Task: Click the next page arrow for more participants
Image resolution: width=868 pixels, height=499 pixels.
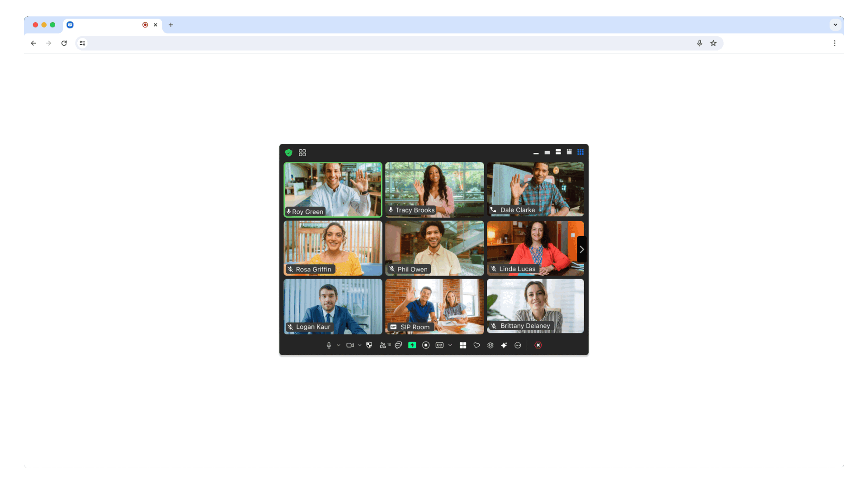Action: tap(582, 249)
